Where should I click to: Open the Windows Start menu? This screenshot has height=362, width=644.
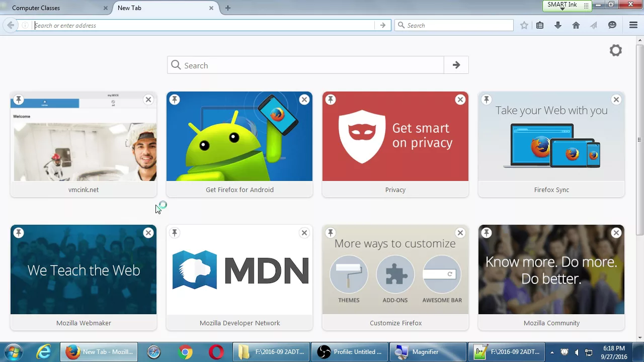[x=13, y=352]
